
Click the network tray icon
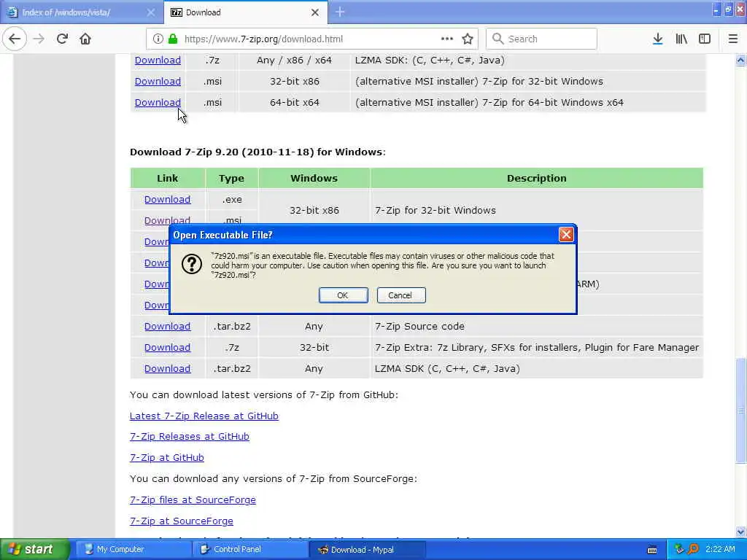(679, 549)
